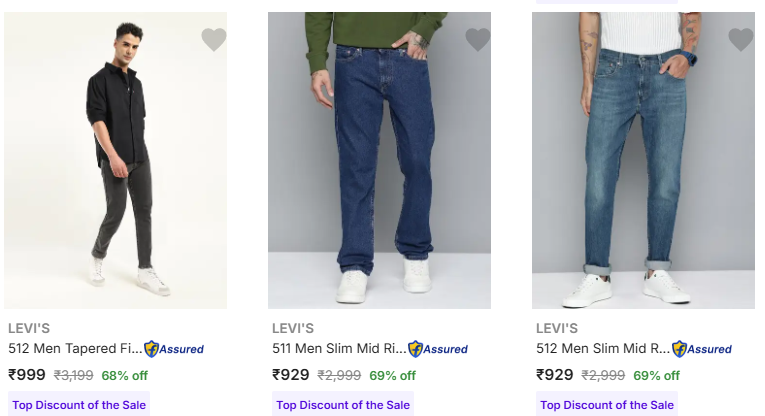The height and width of the screenshot is (416, 765).
Task: Click Assured badge on 512 Men Slim jeans
Action: [x=702, y=349]
